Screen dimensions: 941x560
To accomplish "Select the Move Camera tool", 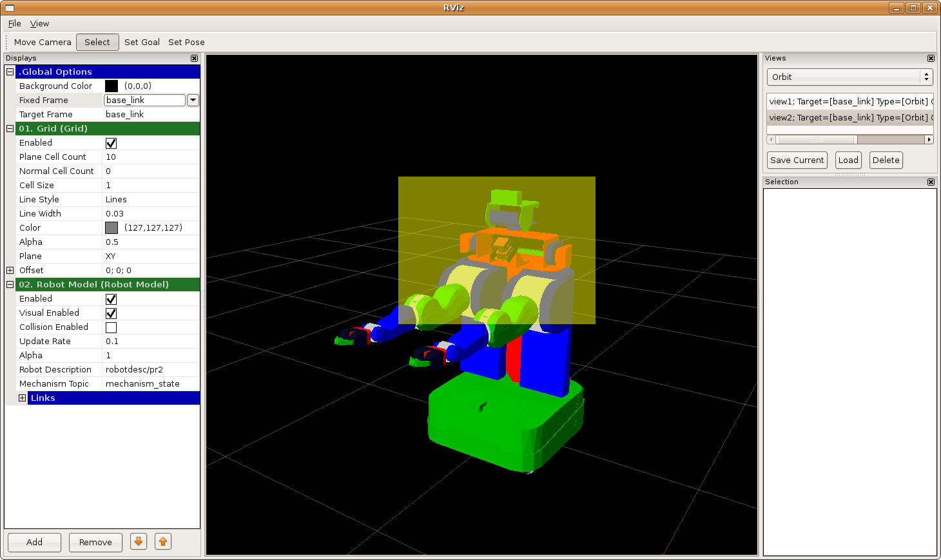I will coord(43,42).
